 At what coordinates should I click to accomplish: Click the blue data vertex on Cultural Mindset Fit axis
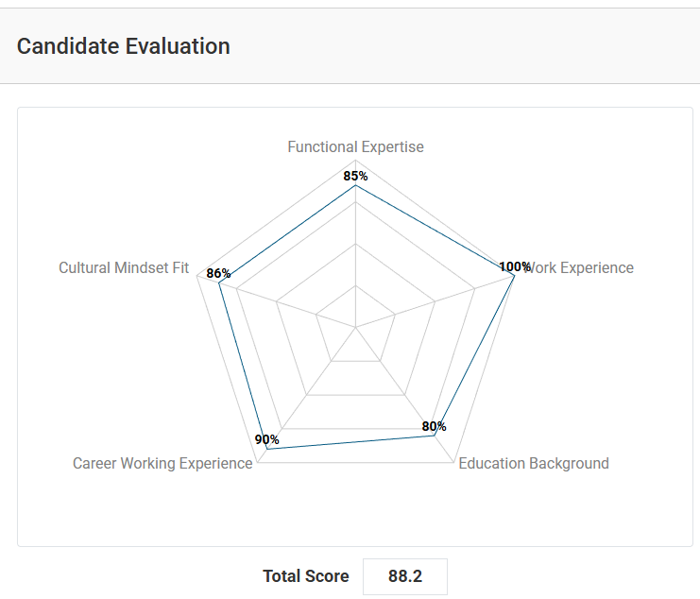point(219,282)
